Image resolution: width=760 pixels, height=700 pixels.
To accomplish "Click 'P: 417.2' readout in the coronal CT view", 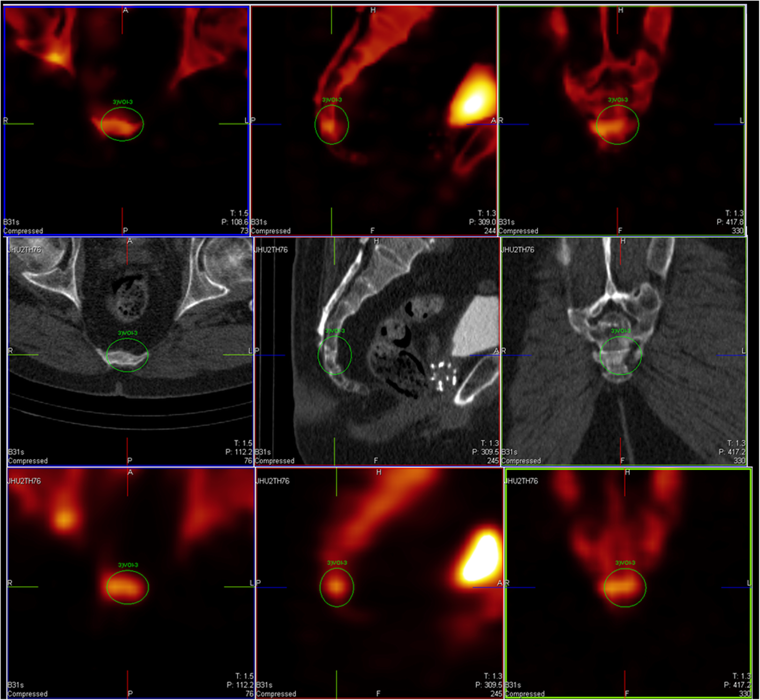I will 732,452.
